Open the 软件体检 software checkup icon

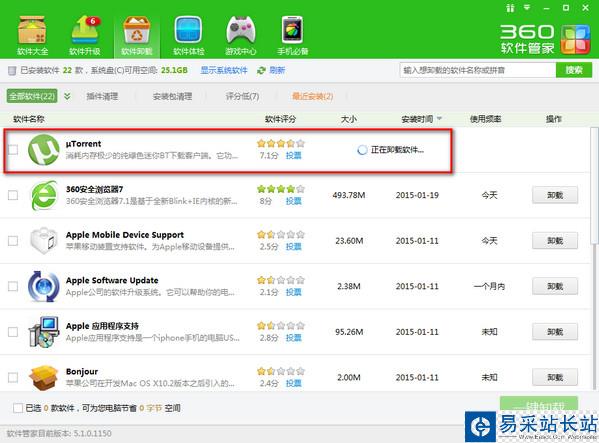pyautogui.click(x=188, y=35)
